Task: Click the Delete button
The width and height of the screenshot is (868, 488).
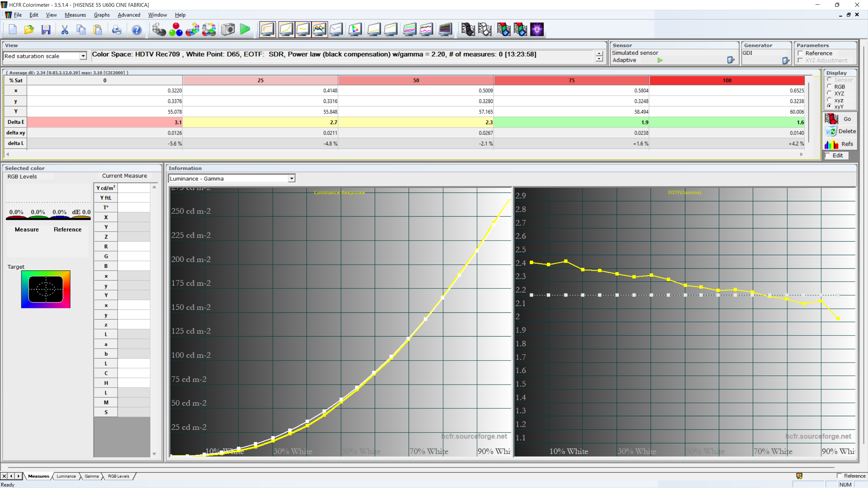Action: click(840, 131)
